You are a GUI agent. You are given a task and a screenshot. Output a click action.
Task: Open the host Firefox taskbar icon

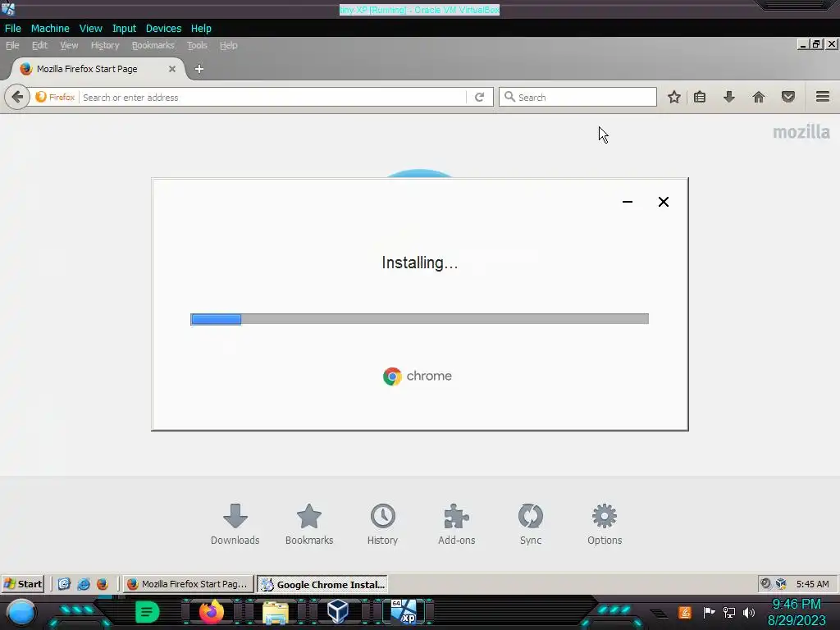point(211,612)
